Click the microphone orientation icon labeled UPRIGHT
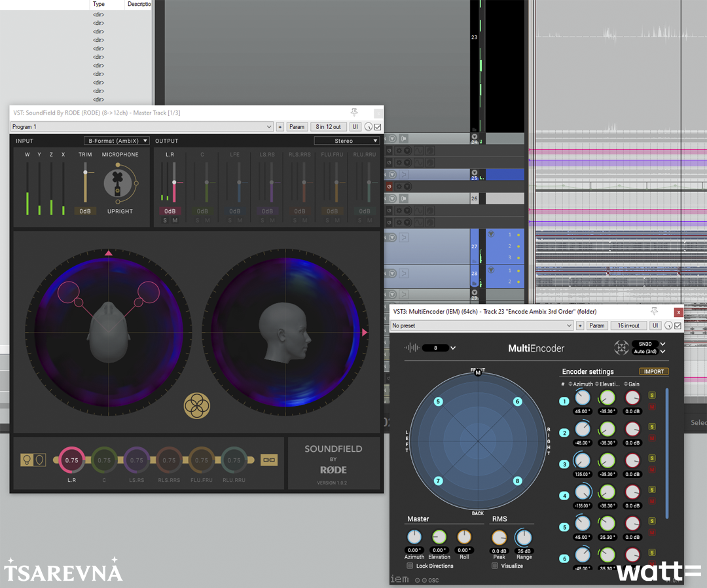 pos(118,183)
